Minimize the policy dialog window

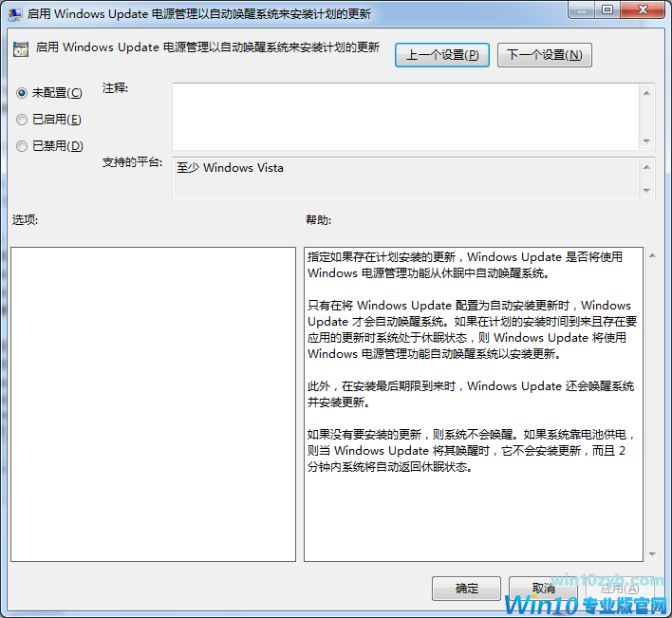tap(581, 10)
